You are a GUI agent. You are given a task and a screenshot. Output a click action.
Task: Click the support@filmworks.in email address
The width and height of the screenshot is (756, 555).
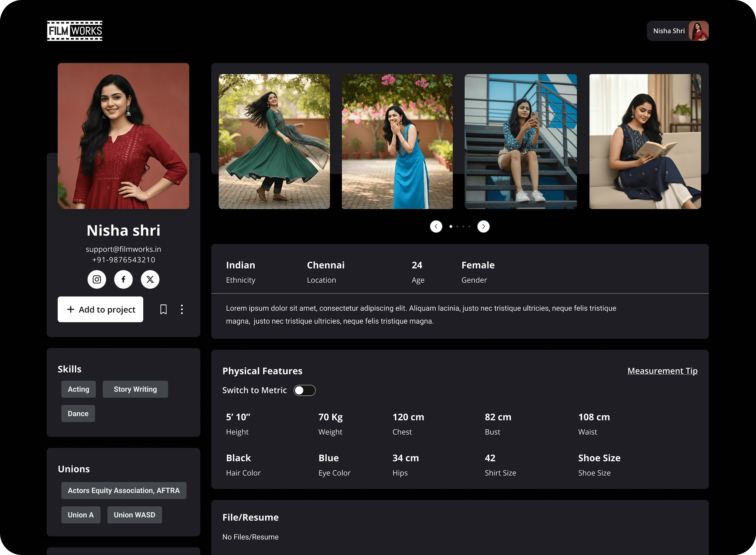tap(123, 249)
